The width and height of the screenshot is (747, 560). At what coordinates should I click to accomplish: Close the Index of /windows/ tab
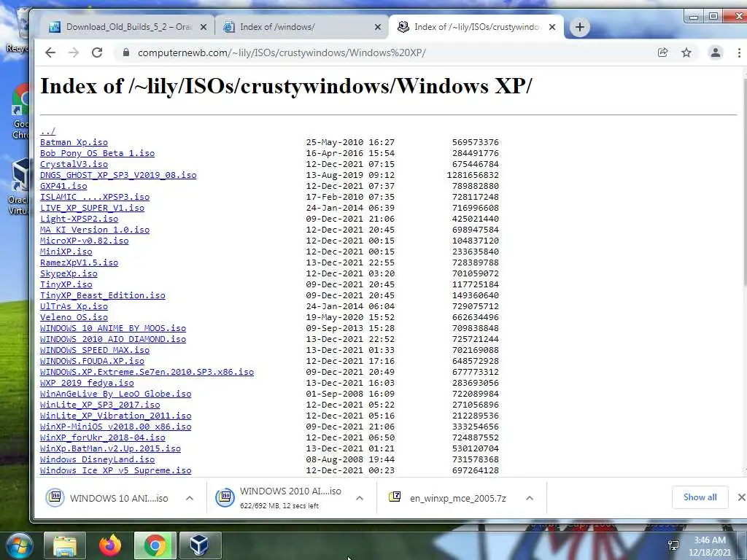(x=378, y=27)
